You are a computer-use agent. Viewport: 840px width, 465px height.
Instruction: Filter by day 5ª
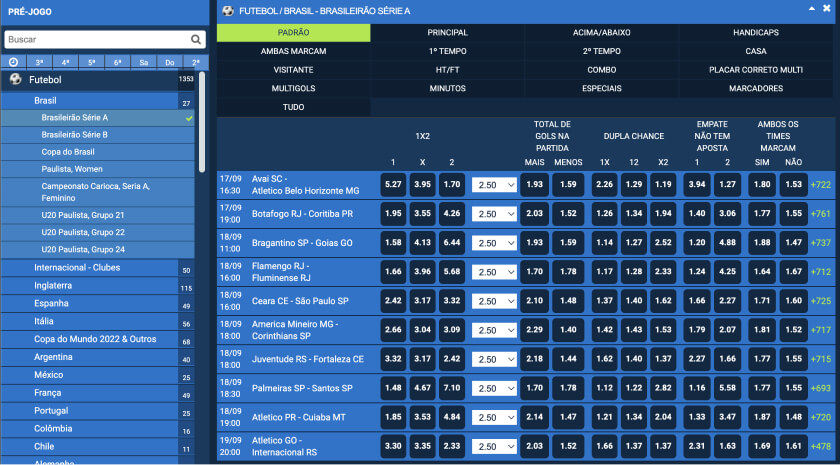point(92,62)
